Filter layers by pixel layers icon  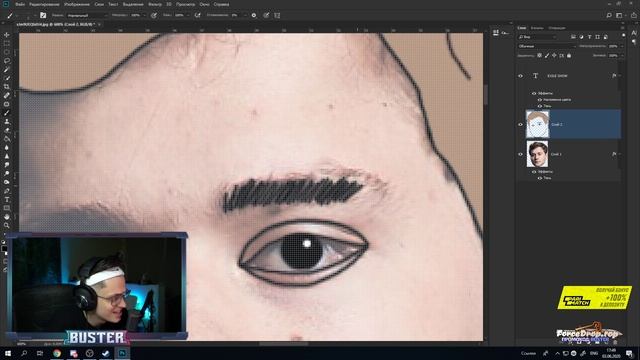click(573, 37)
